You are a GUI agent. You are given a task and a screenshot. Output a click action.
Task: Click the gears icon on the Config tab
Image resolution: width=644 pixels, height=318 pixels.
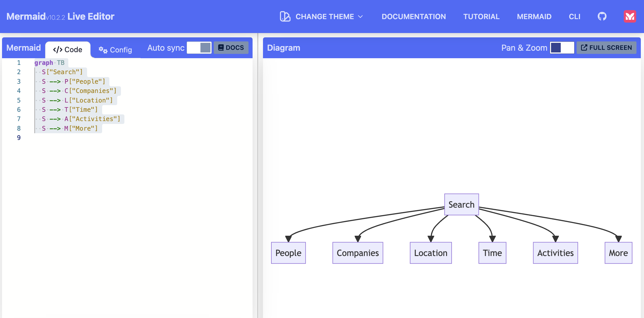click(103, 50)
